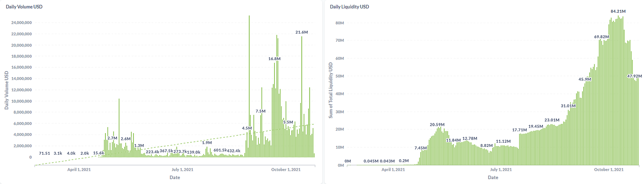Select the 273.7k data label

click(x=180, y=151)
